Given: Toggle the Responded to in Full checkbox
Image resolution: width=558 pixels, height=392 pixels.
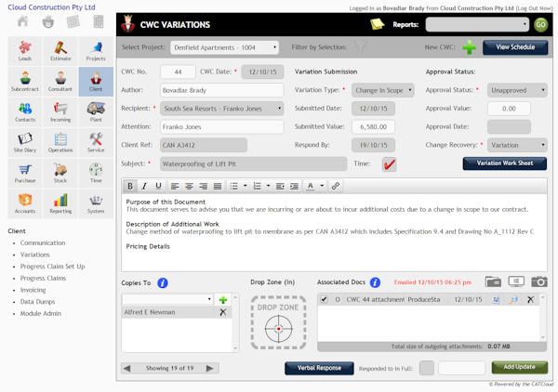Looking at the screenshot, I should 427,368.
